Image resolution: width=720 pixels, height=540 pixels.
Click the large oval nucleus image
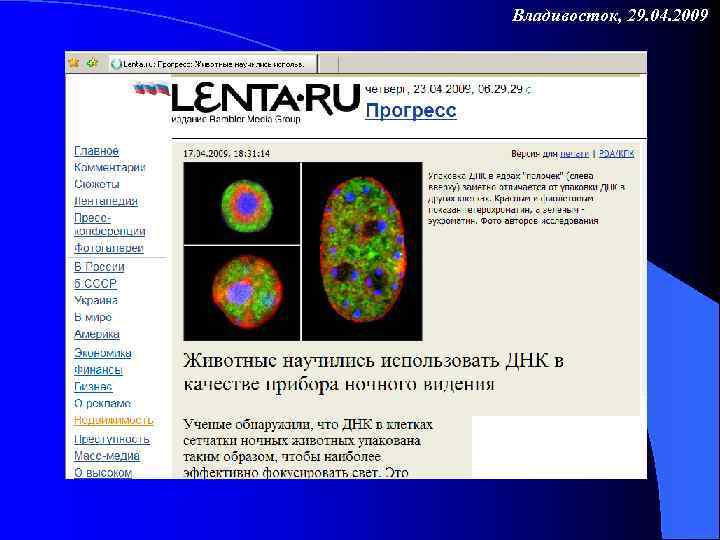tap(362, 251)
